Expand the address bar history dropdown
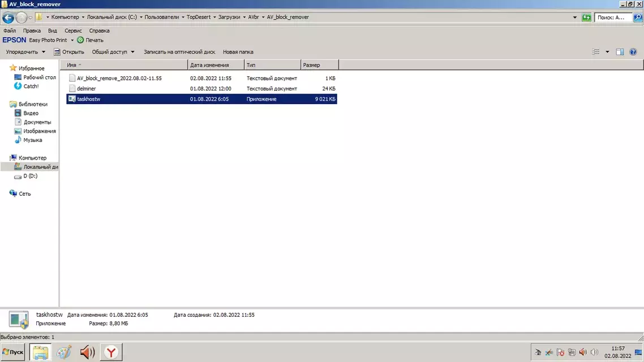The height and width of the screenshot is (362, 644). click(576, 18)
